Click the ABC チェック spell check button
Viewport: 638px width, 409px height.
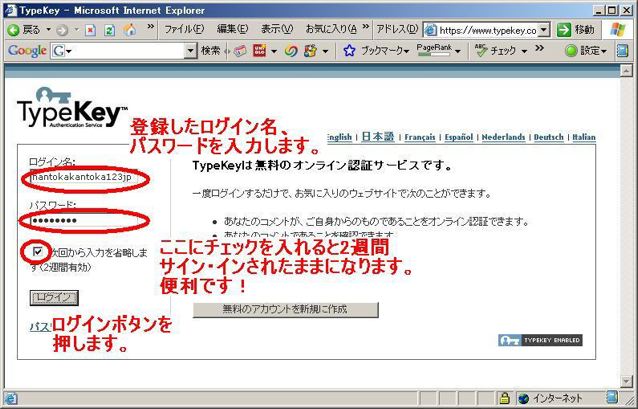(x=496, y=51)
